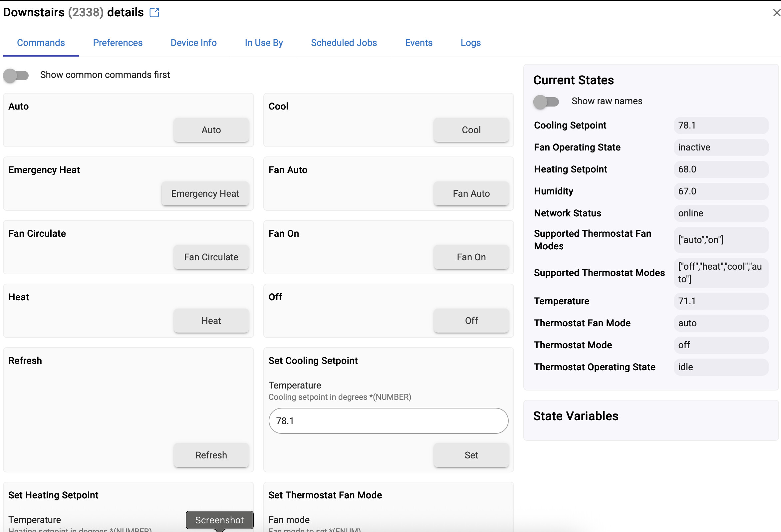Click the Refresh command button
Screen dimensions: 781x532
(211, 455)
